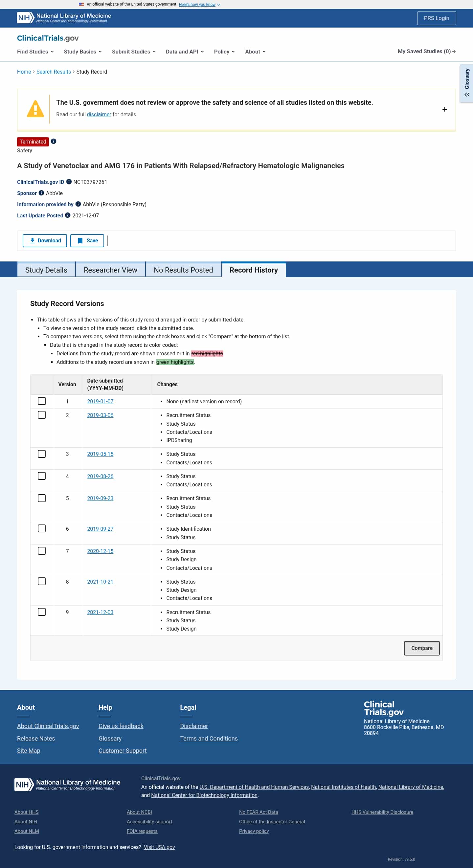This screenshot has height=868, width=473.
Task: Click info icon next to Last Update Posted
Action: 67,215
